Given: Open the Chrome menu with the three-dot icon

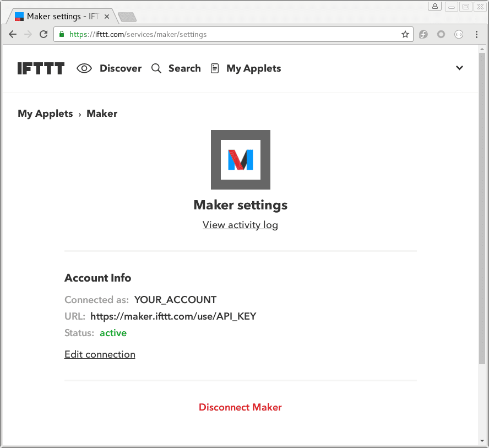Looking at the screenshot, I should pyautogui.click(x=477, y=34).
